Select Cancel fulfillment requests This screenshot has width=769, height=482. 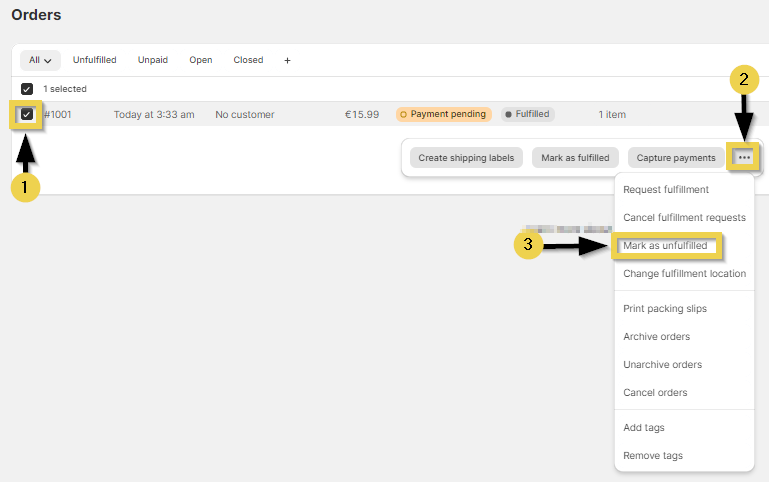click(684, 218)
